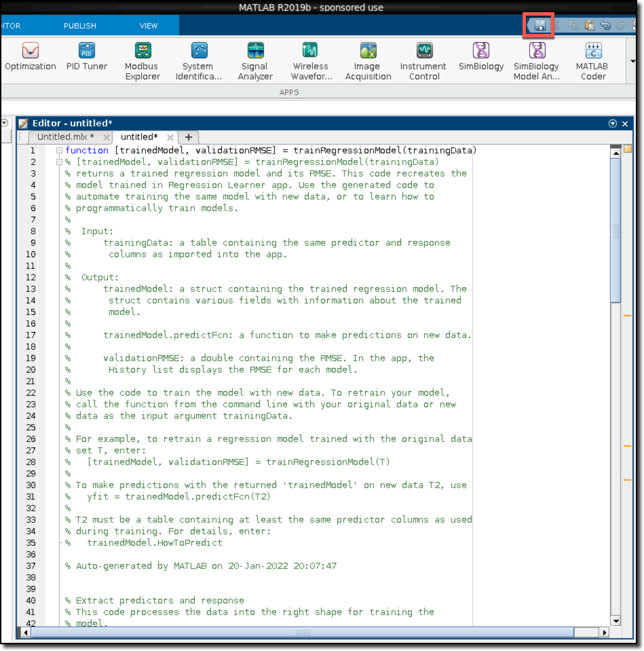This screenshot has height=651, width=644.
Task: Expand the apps gallery dropdown arrow
Action: tap(632, 61)
